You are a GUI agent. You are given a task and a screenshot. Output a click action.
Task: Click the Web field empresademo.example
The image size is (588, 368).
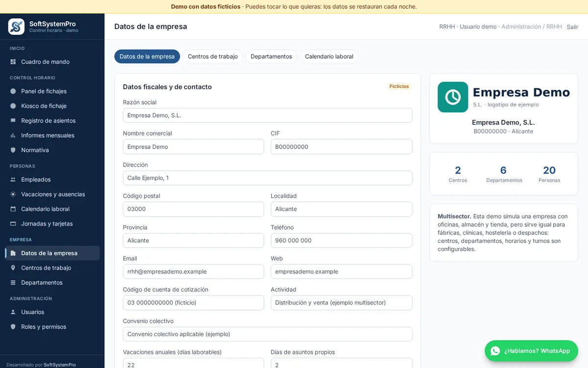(342, 271)
